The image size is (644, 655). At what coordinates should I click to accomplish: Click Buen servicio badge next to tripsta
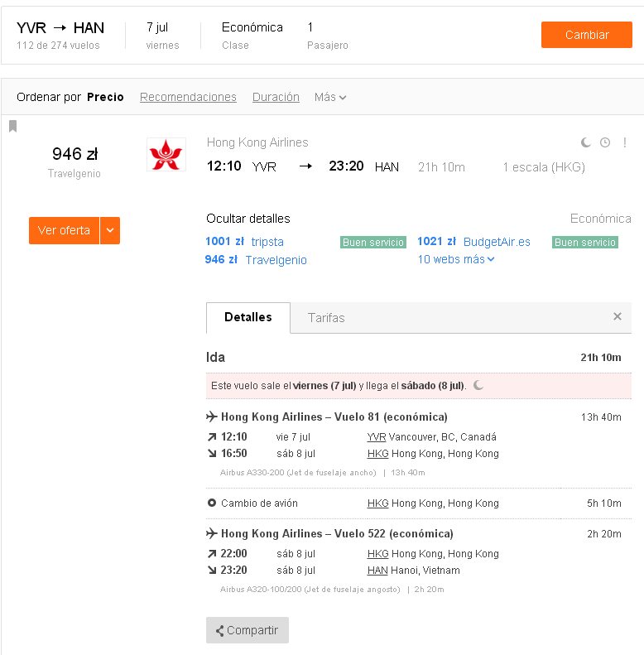click(x=373, y=243)
